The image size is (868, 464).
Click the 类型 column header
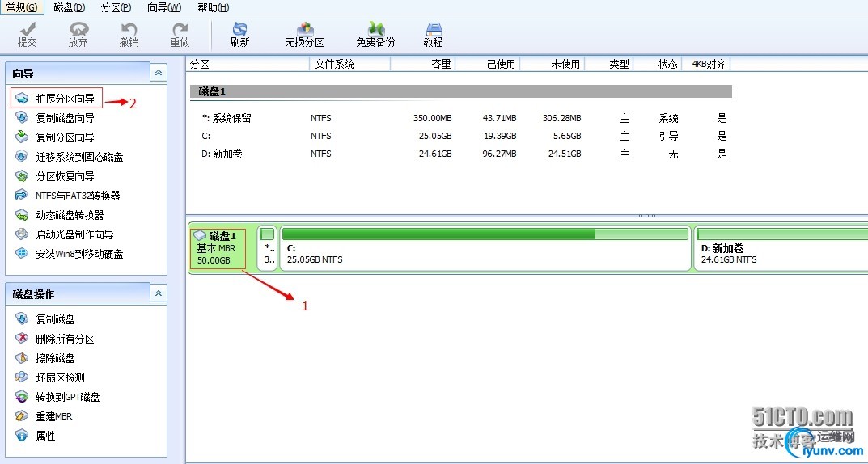[609, 64]
